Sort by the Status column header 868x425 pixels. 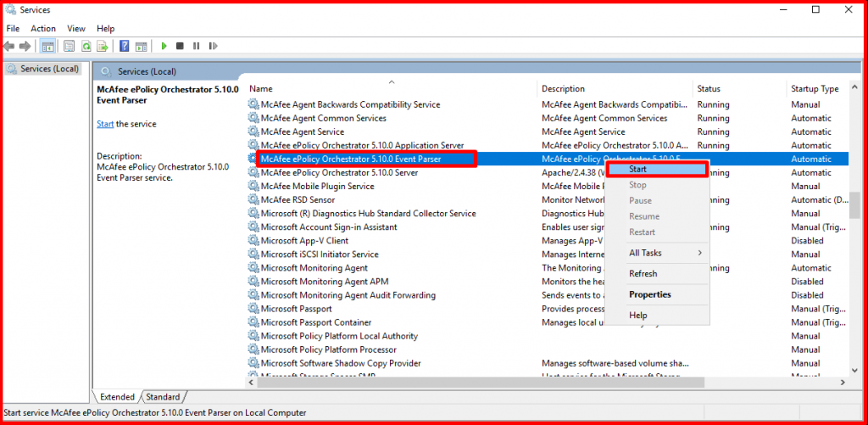[x=739, y=89]
